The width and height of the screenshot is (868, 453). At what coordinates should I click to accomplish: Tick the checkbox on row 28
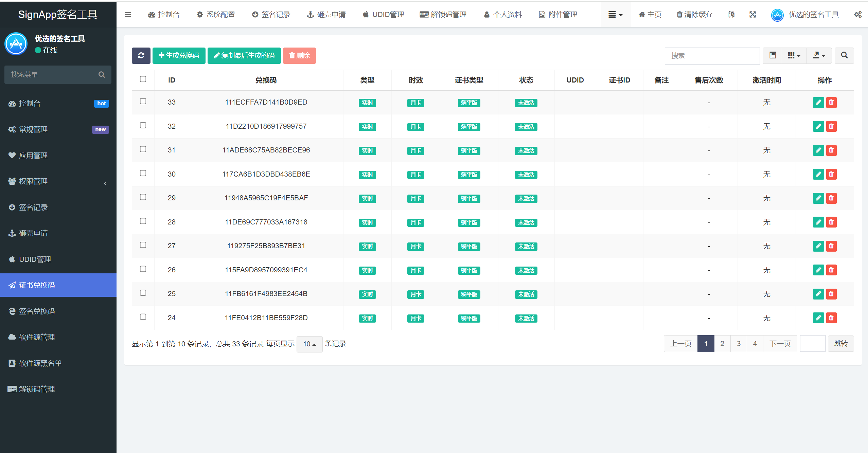coord(143,221)
